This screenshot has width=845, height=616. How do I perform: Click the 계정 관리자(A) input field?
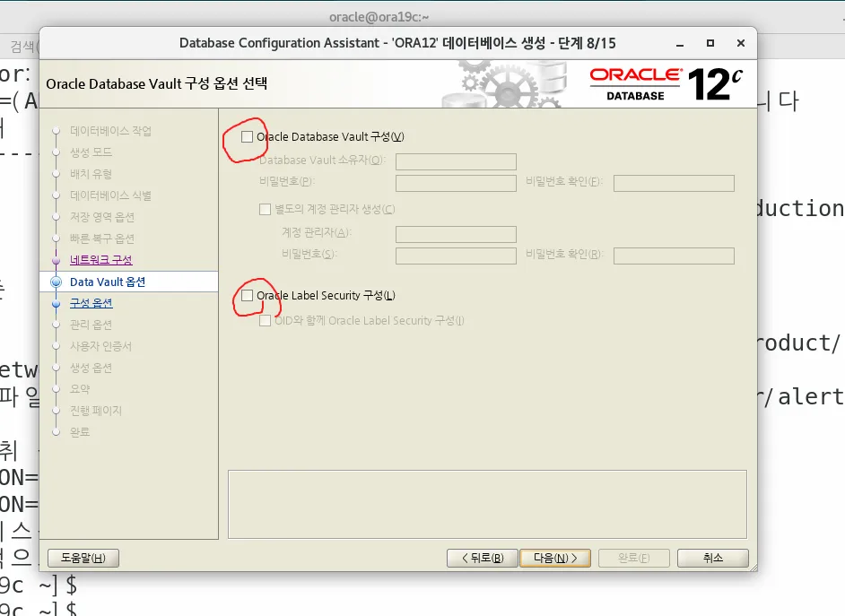tap(456, 234)
